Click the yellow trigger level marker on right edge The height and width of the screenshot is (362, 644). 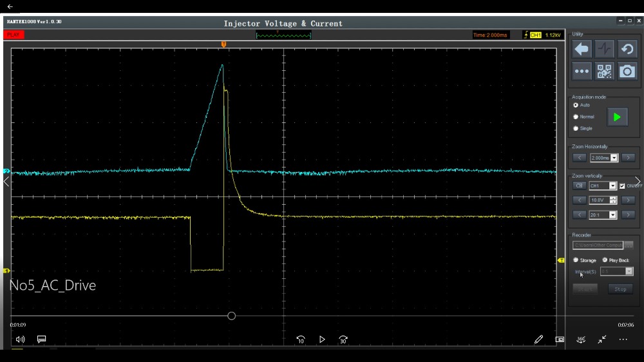point(561,260)
